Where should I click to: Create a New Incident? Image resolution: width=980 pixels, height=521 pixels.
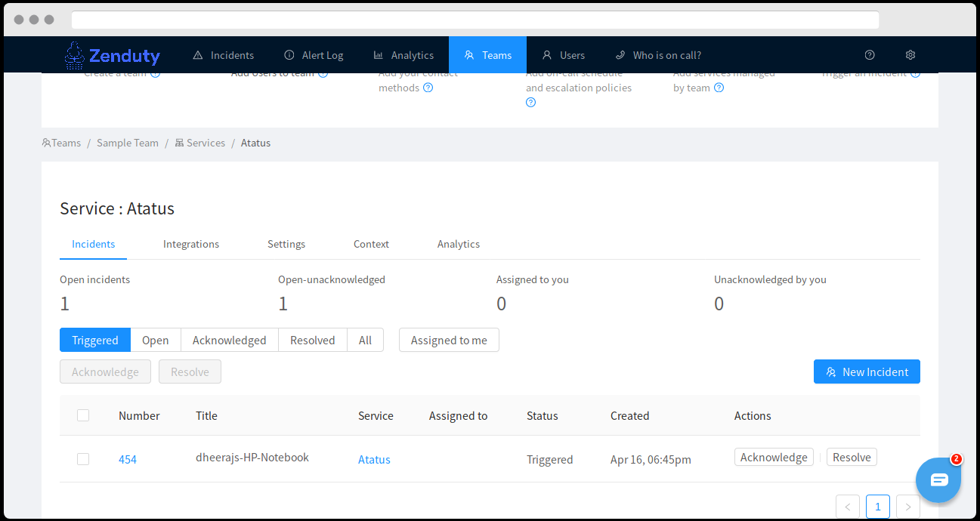point(867,371)
